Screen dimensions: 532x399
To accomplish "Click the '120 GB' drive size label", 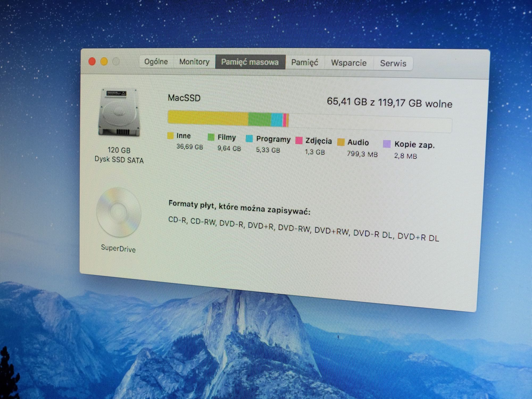I will click(x=119, y=150).
